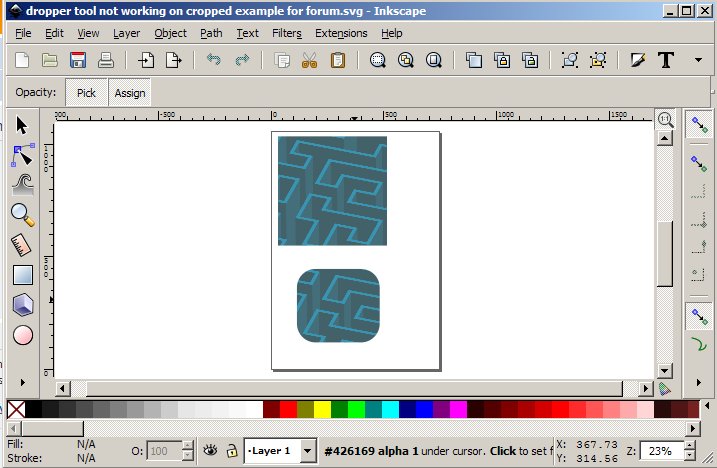Toggle Pick opacity button
The width and height of the screenshot is (717, 468).
click(86, 93)
